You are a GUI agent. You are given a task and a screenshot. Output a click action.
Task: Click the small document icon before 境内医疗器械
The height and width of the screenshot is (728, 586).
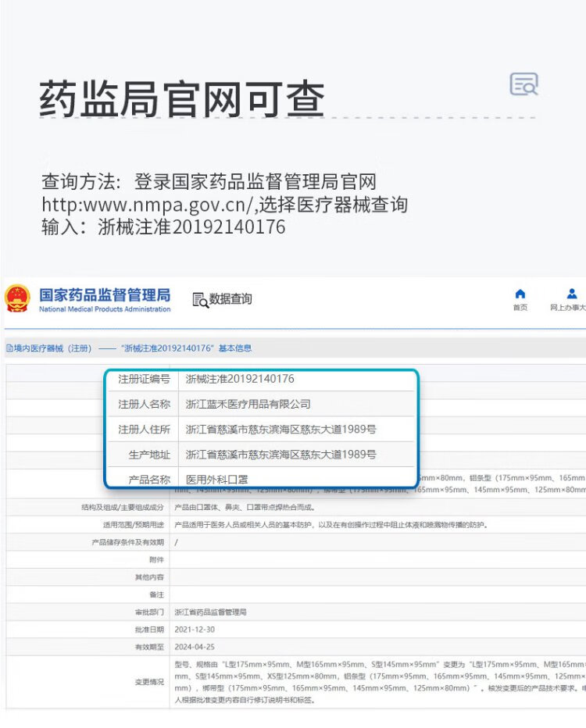tap(9, 348)
